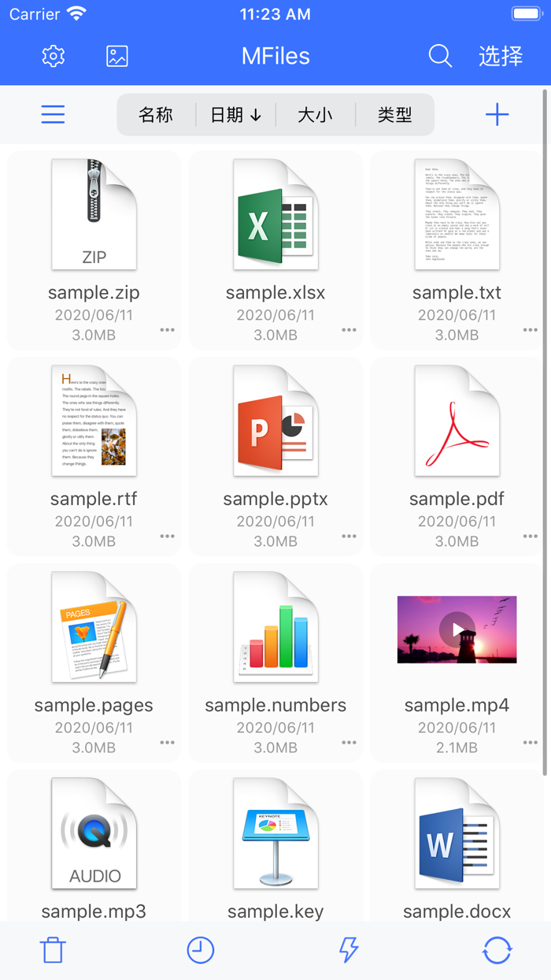Tap the MFiles title
Viewport: 551px width, 980px height.
coord(275,56)
